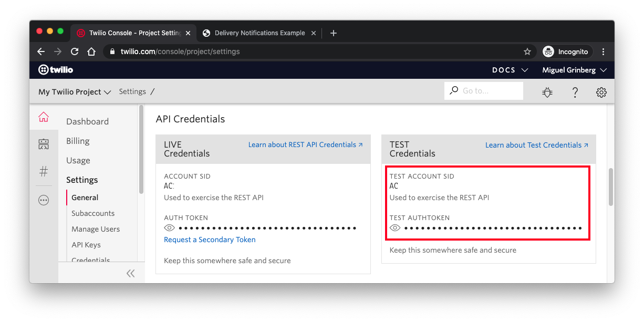Open Manage Users settings item
This screenshot has height=322, width=644.
(96, 229)
